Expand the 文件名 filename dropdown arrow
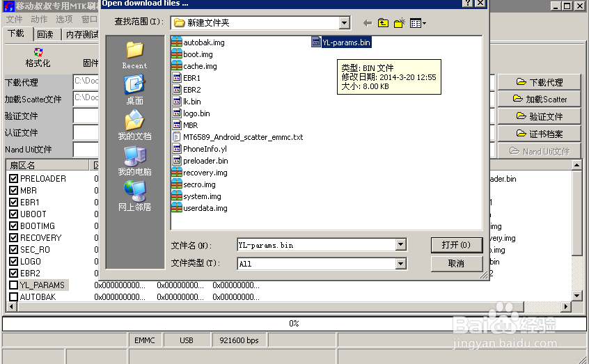589x364 pixels. click(x=401, y=245)
